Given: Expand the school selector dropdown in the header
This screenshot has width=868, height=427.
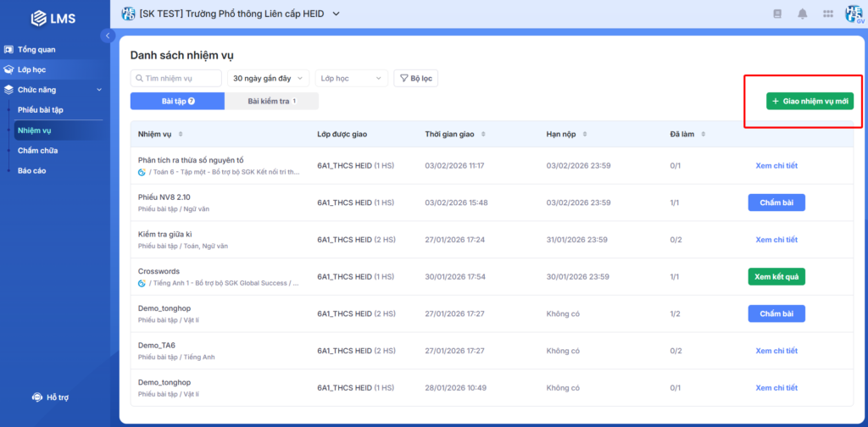Looking at the screenshot, I should pyautogui.click(x=336, y=14).
